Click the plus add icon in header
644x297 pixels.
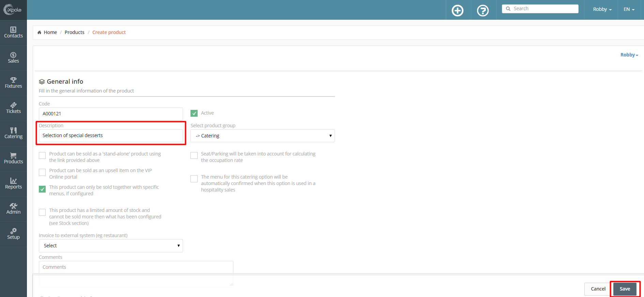(458, 11)
